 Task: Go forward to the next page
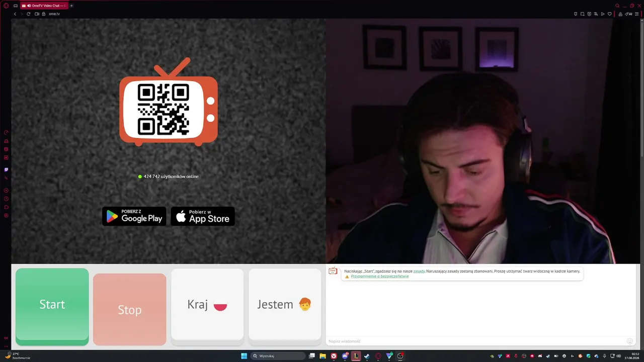point(22,14)
